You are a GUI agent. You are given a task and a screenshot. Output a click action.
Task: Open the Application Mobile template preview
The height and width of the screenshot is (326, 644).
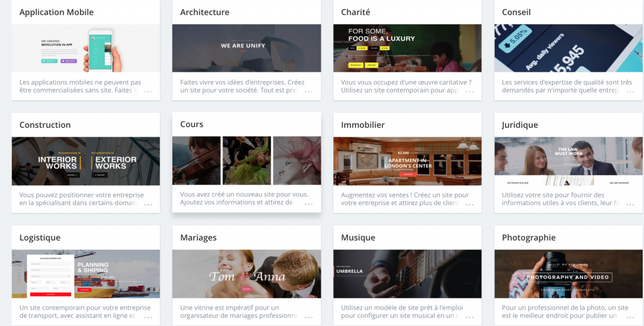[86, 48]
